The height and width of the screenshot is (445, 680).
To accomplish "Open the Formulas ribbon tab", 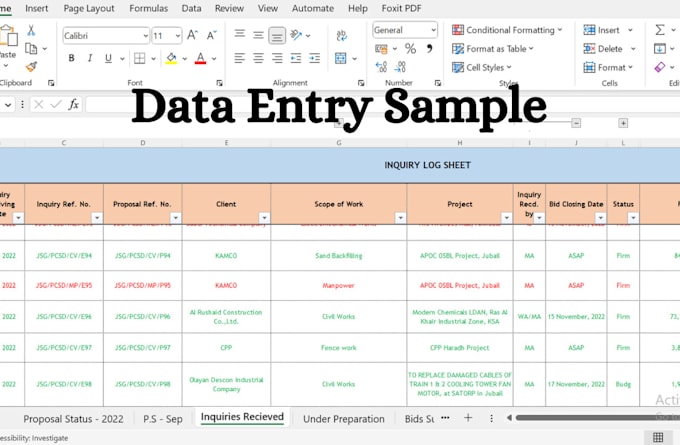I will 148,8.
